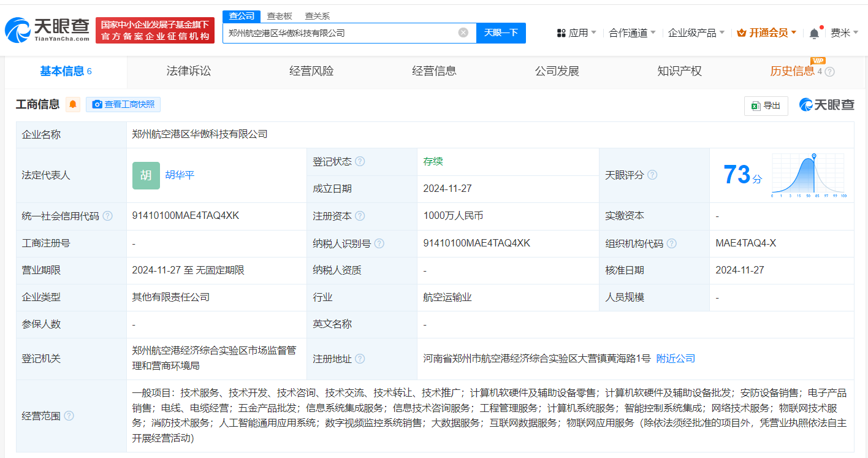Expand the 应用 dropdown menu
868x458 pixels.
tap(576, 33)
